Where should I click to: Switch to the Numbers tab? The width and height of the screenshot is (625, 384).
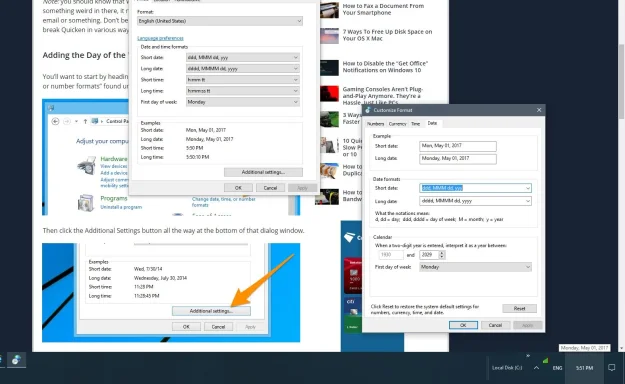375,124
